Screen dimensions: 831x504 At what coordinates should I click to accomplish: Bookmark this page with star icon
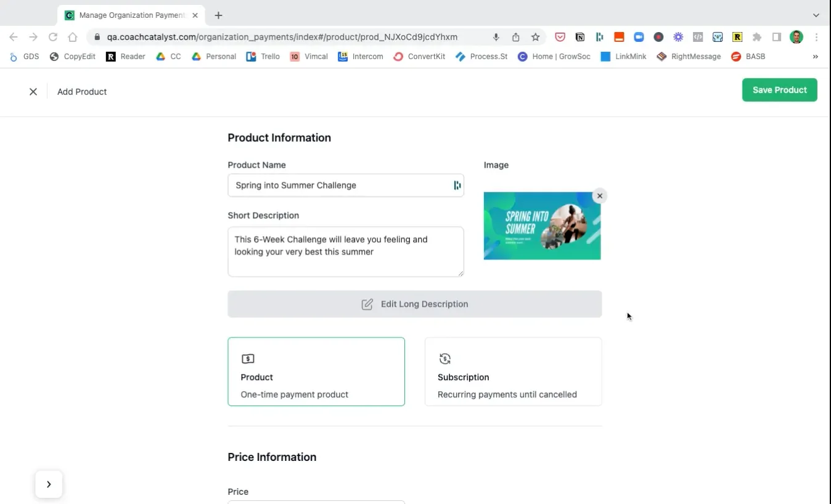[x=535, y=37]
